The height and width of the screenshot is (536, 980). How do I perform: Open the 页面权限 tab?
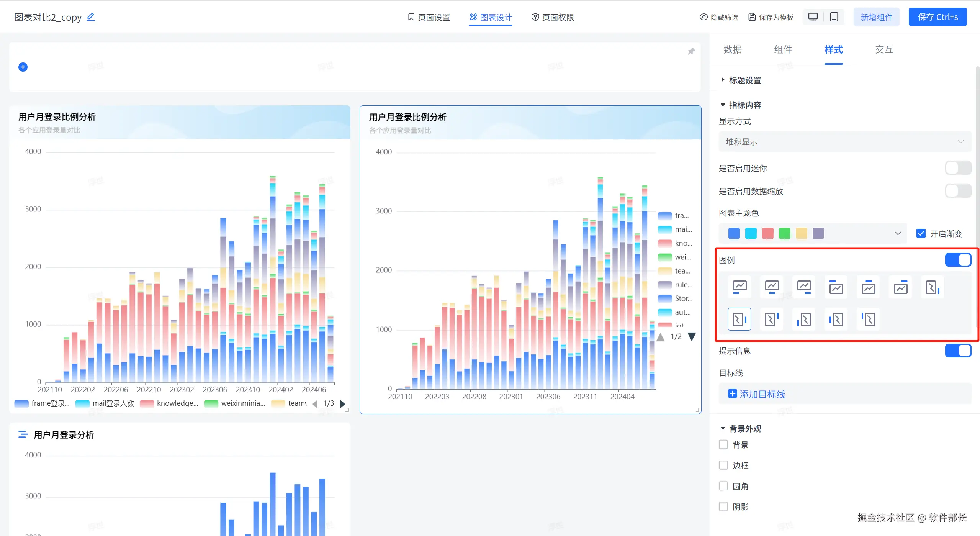click(553, 17)
